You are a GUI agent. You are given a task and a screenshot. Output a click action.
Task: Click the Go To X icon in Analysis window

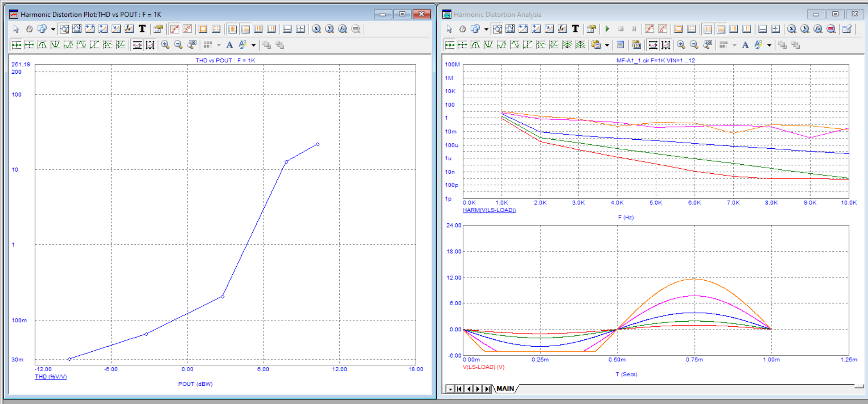[791, 29]
